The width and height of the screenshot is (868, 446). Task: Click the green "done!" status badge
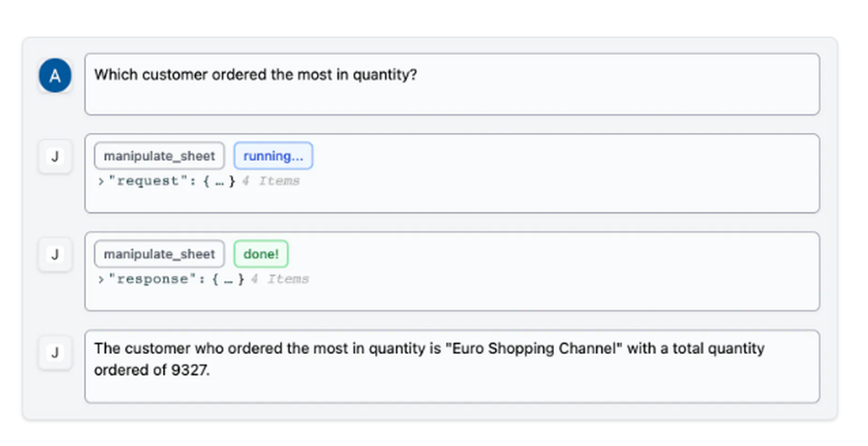[260, 254]
